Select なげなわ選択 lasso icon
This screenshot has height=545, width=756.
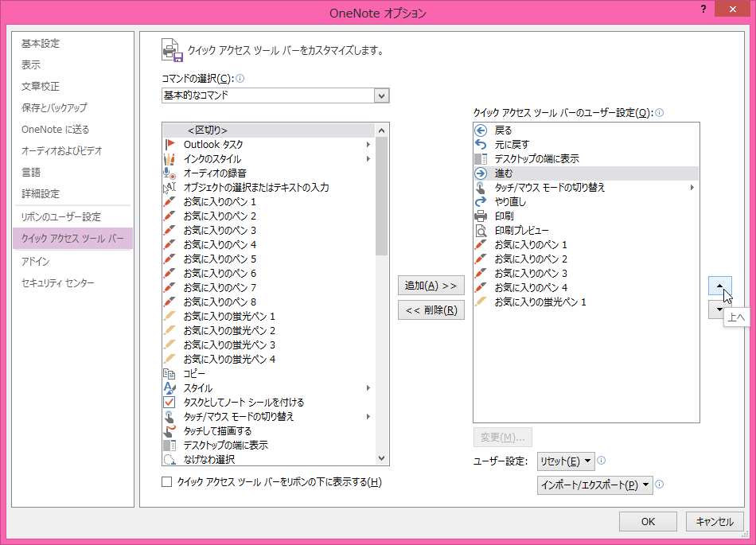(170, 459)
